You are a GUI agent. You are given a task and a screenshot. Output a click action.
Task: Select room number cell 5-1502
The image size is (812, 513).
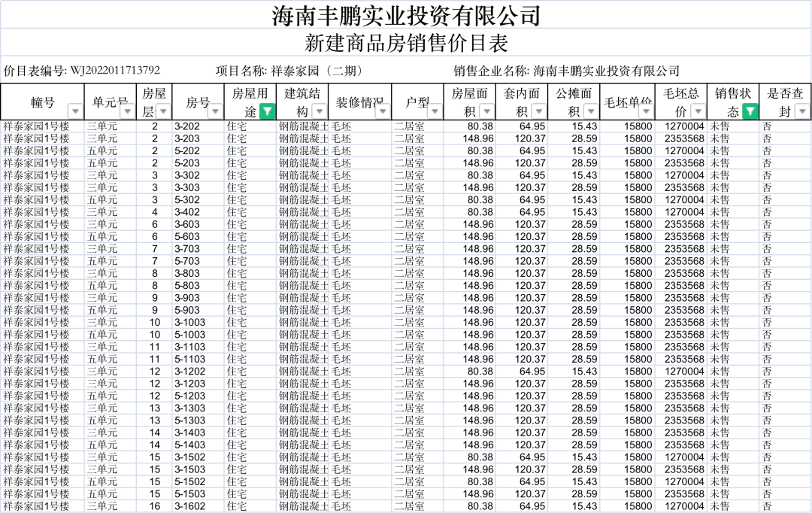[198, 482]
